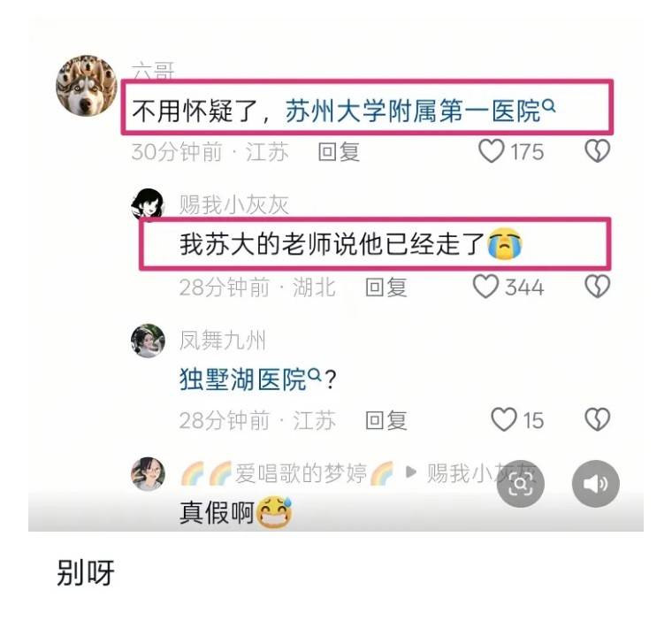Search the 独墅湖医院 keyword link
672x621 pixels.
tap(250, 379)
